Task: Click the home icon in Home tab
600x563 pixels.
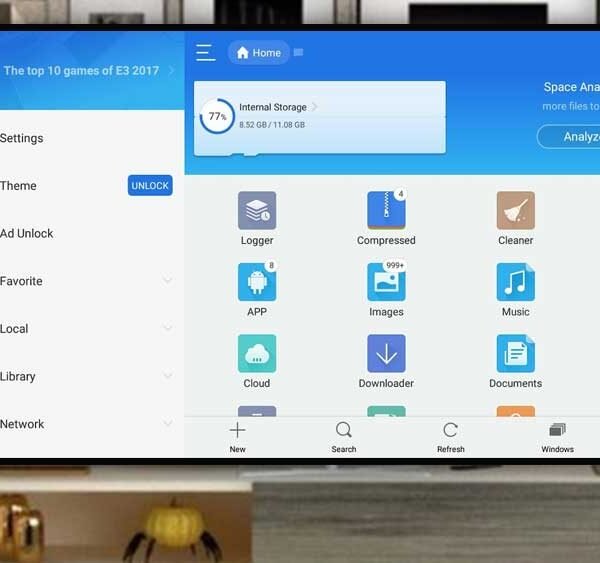Action: tap(243, 52)
